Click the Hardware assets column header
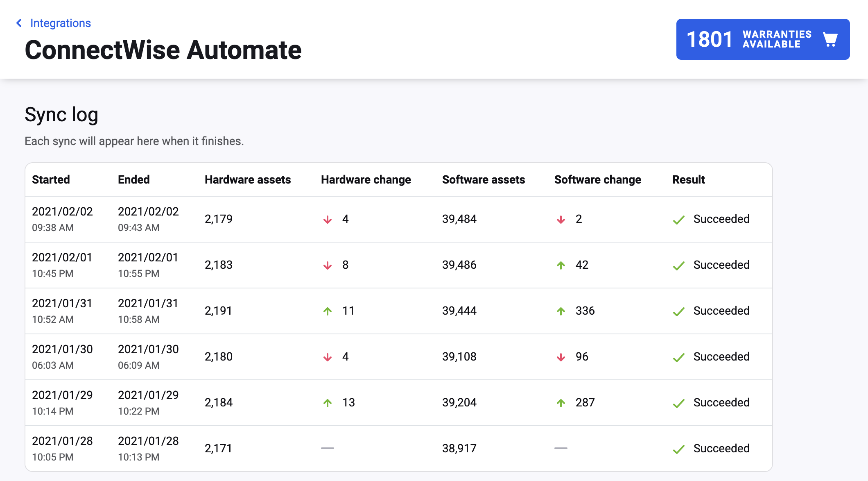Screen dimensions: 868x481 click(x=247, y=179)
